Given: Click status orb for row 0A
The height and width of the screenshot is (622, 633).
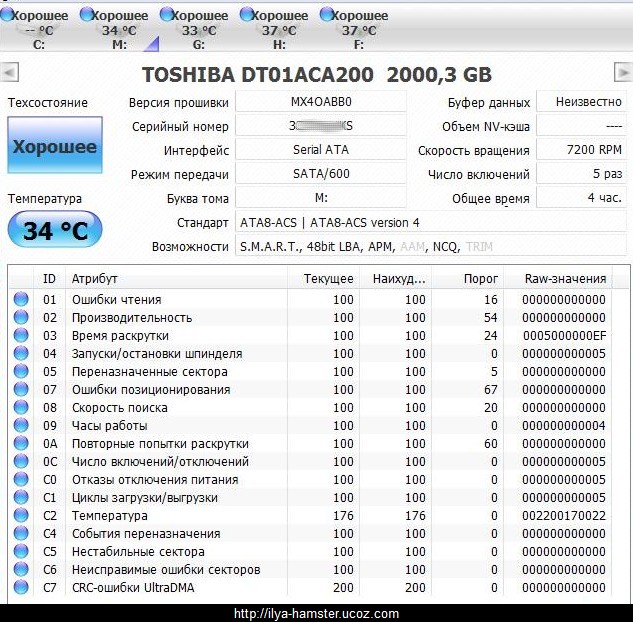Looking at the screenshot, I should click(21, 443).
